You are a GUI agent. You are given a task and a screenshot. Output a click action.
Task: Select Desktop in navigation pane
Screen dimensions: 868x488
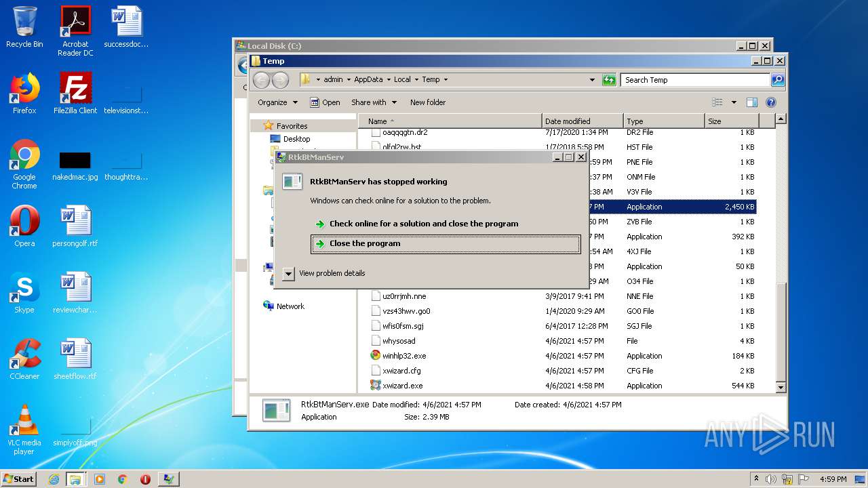(x=296, y=139)
